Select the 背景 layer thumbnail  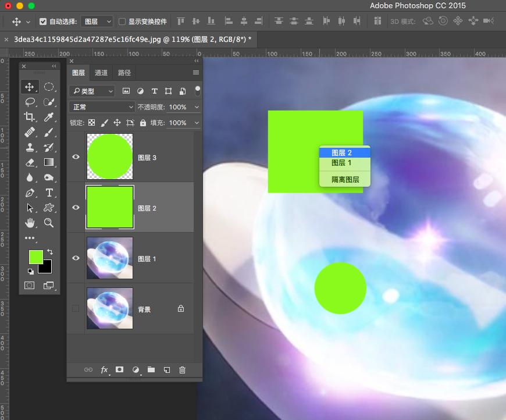pyautogui.click(x=109, y=308)
